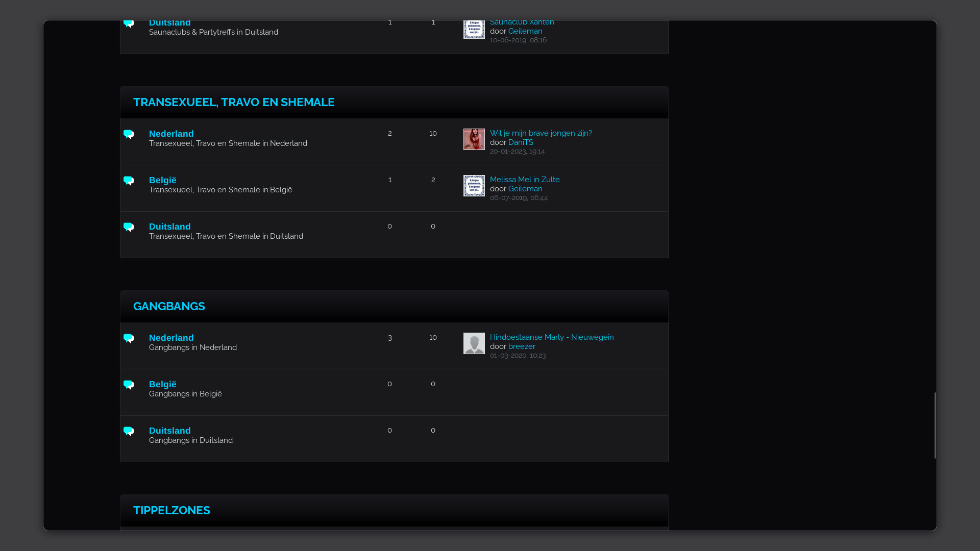Click forum icon beside Duitsland transexueel forum
The height and width of the screenshot is (551, 980).
[x=129, y=227]
